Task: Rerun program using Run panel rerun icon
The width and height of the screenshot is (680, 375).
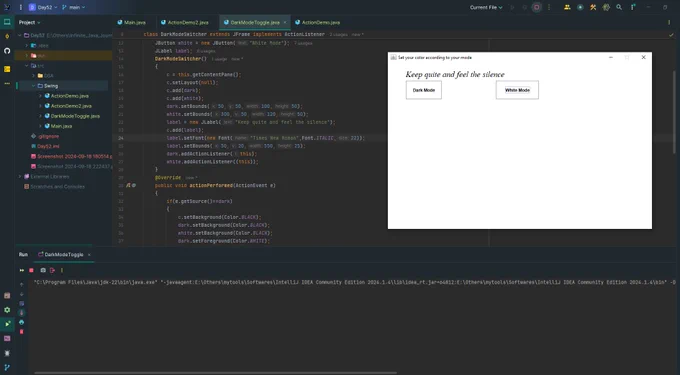Action: 22,270
